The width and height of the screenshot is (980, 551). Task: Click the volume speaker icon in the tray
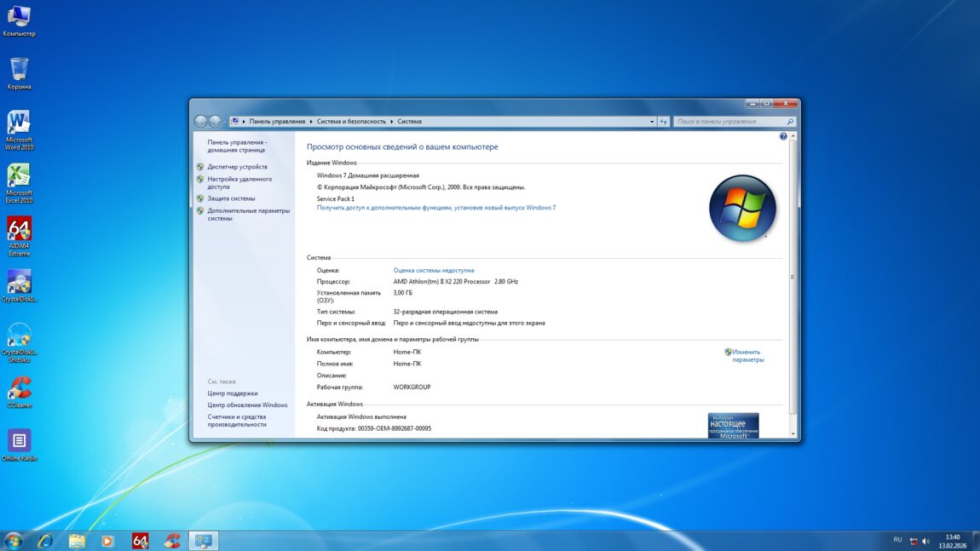pyautogui.click(x=926, y=541)
